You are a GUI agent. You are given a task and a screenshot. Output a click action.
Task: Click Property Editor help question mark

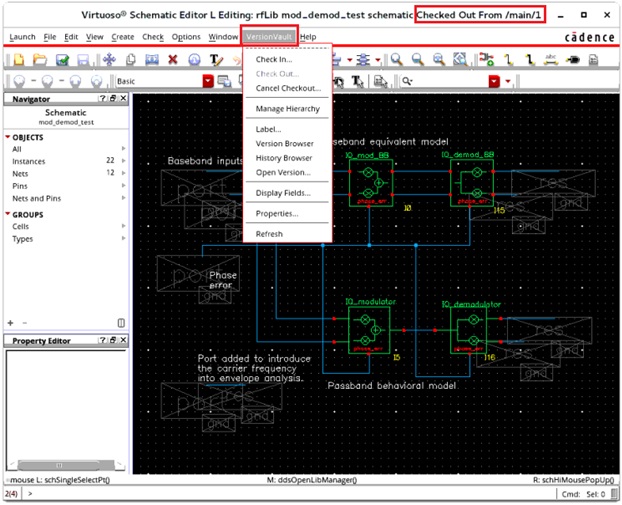(103, 340)
